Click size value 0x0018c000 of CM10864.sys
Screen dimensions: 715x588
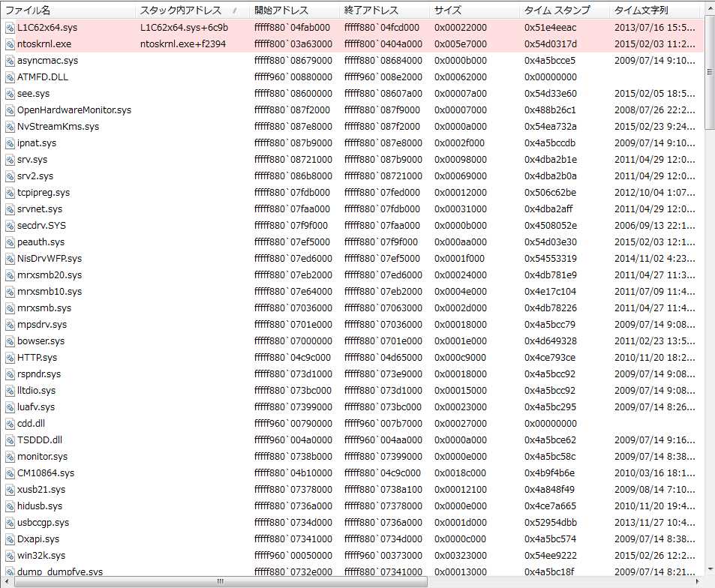(461, 473)
